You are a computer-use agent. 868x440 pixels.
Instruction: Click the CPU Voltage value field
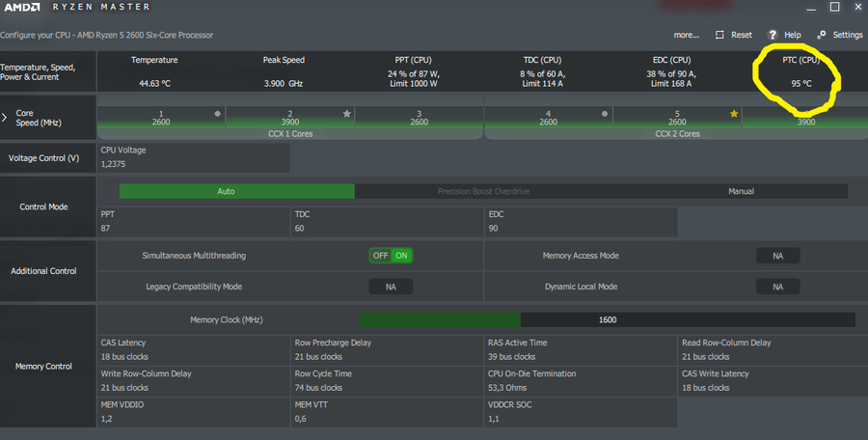click(x=193, y=157)
